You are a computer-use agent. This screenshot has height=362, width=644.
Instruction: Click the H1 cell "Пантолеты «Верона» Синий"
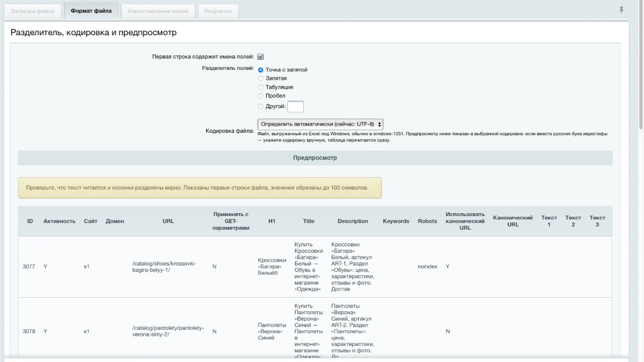tap(272, 331)
